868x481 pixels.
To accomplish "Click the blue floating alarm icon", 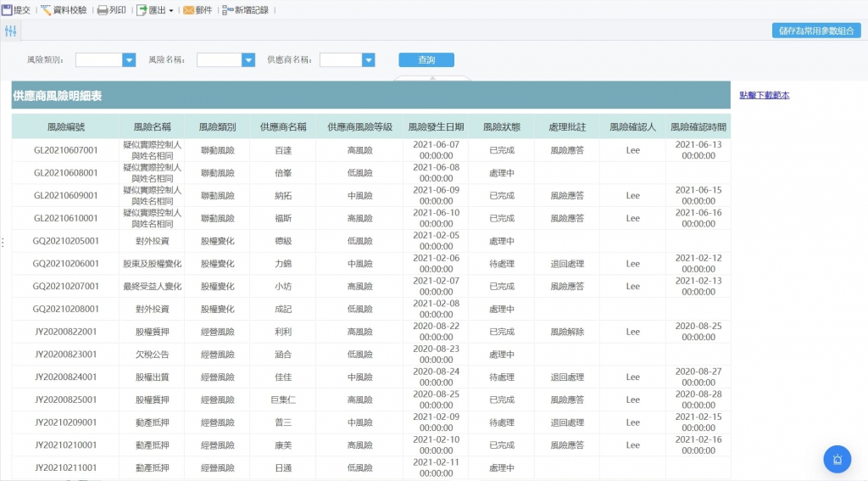I will pos(837,460).
